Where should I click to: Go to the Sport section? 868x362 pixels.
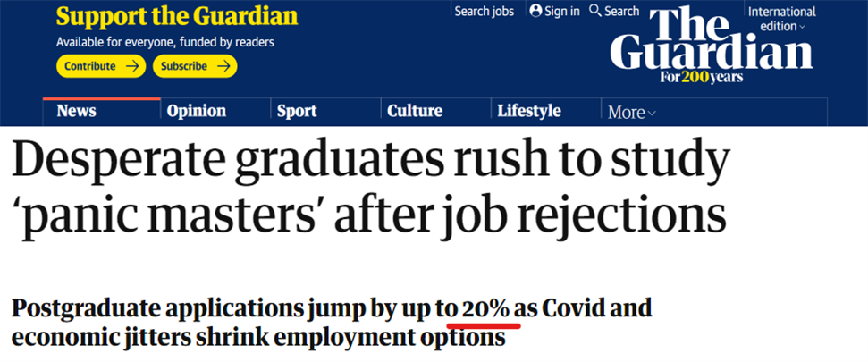tap(297, 112)
